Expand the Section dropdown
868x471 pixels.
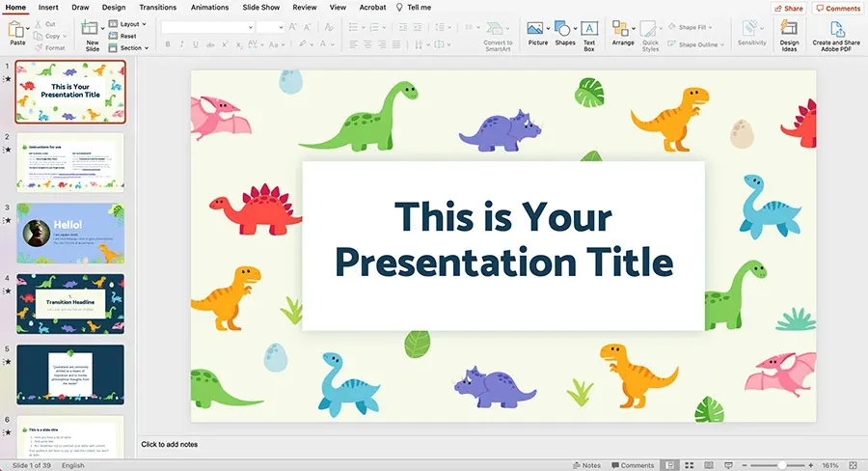point(147,48)
